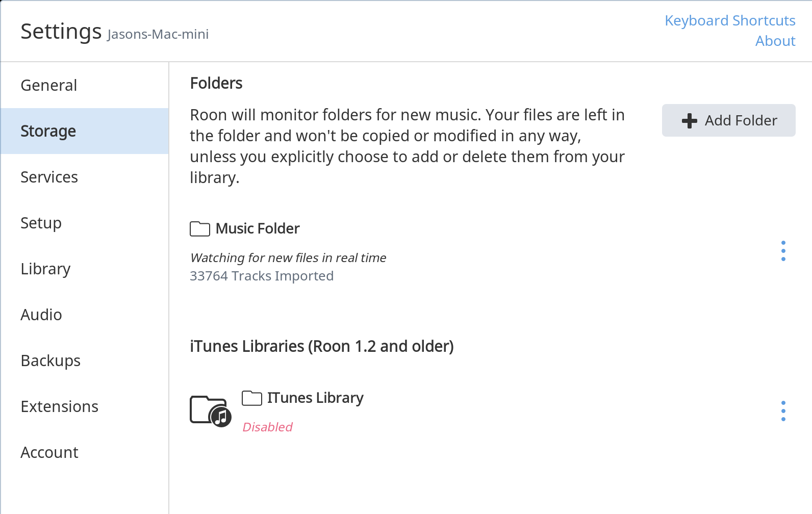The image size is (812, 514).
Task: Add a new folder with Add Folder button
Action: (729, 120)
